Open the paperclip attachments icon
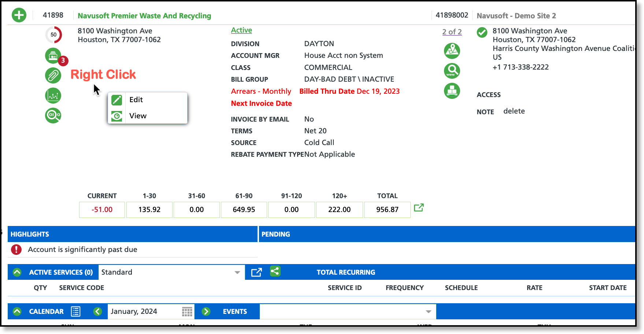This screenshot has height=334, width=644. (53, 76)
